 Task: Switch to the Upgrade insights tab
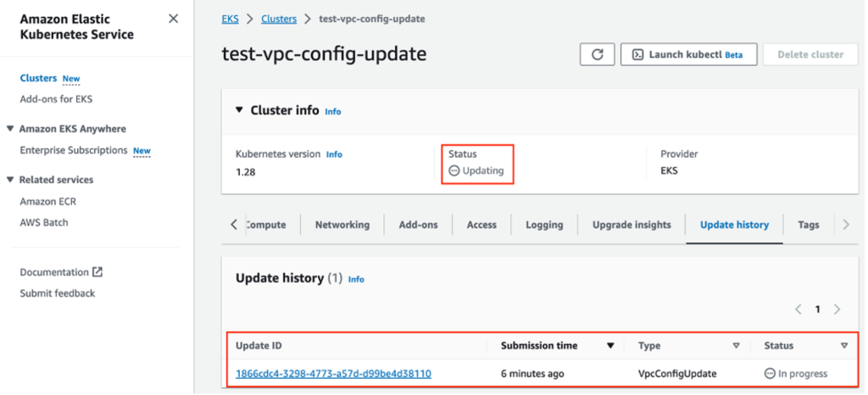(x=632, y=225)
